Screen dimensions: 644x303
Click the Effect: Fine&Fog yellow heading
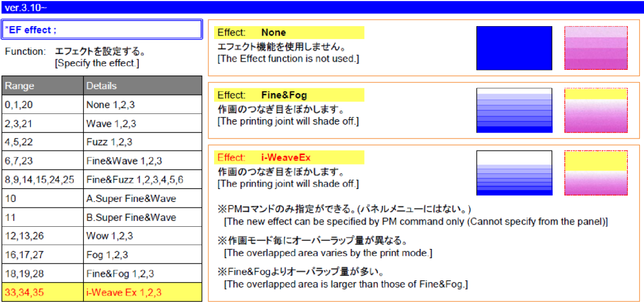[289, 95]
